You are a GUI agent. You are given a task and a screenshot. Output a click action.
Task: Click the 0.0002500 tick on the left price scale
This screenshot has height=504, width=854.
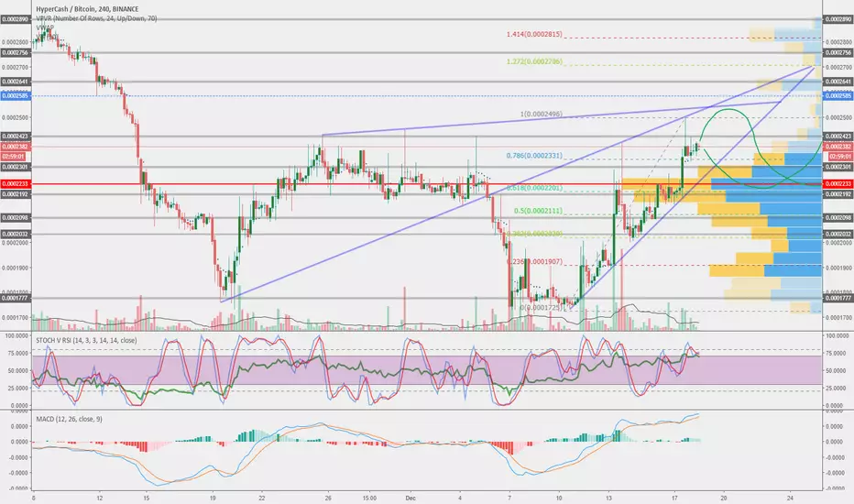(16, 117)
